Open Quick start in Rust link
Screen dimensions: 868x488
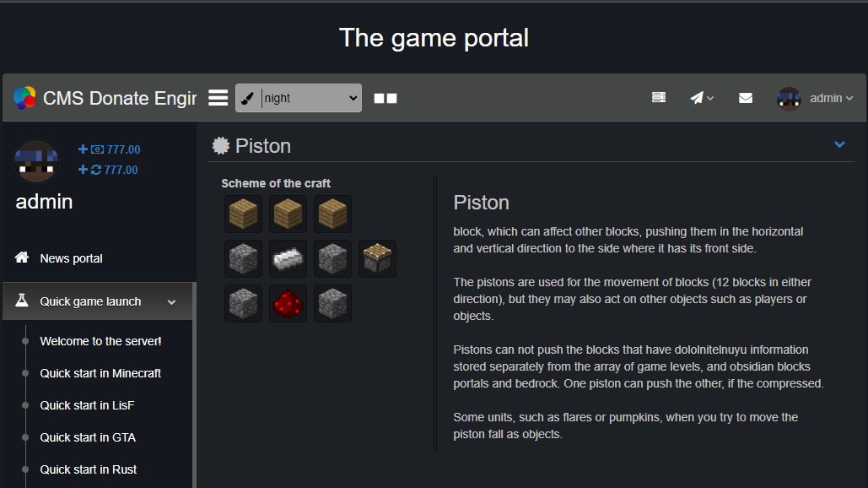coord(89,469)
